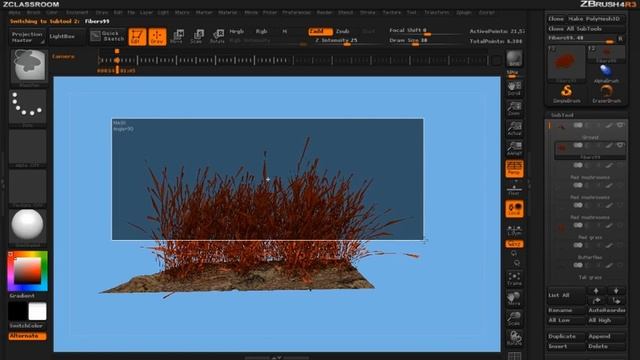The image size is (640, 360).
Task: Click the Frame icon in right shelf
Action: (x=514, y=279)
